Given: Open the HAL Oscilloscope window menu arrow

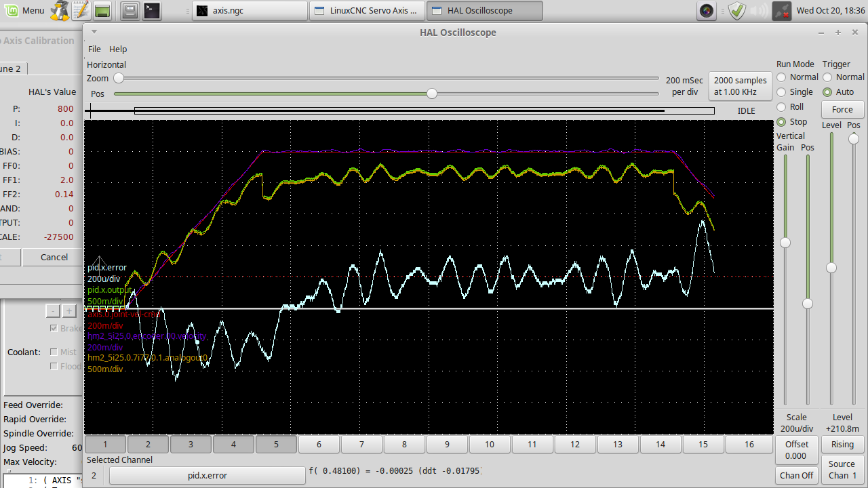Looking at the screenshot, I should pos(94,31).
